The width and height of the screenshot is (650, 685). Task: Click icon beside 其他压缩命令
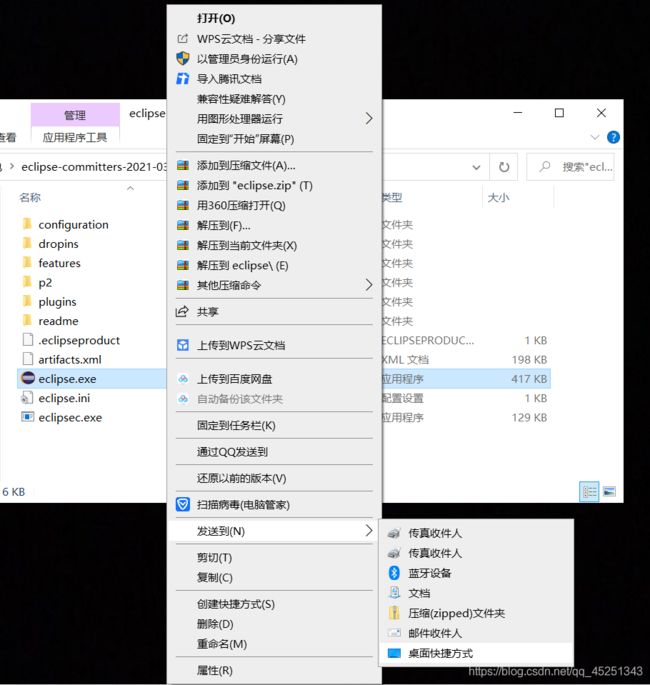[183, 285]
